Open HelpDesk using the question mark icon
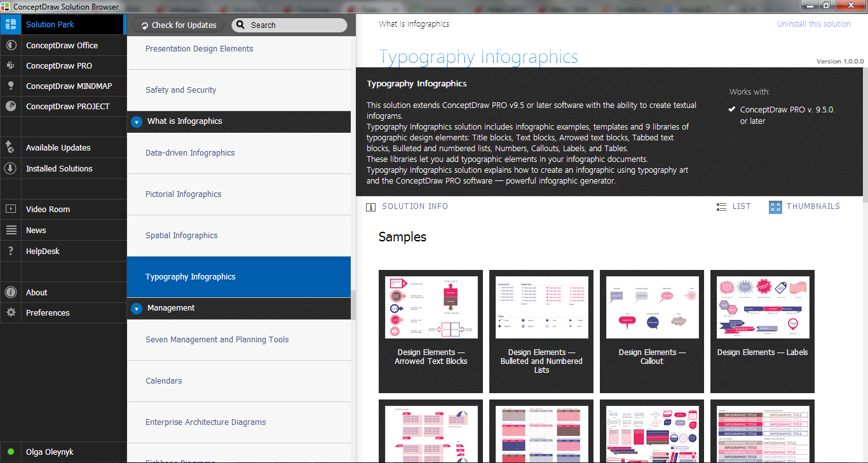 coord(11,252)
